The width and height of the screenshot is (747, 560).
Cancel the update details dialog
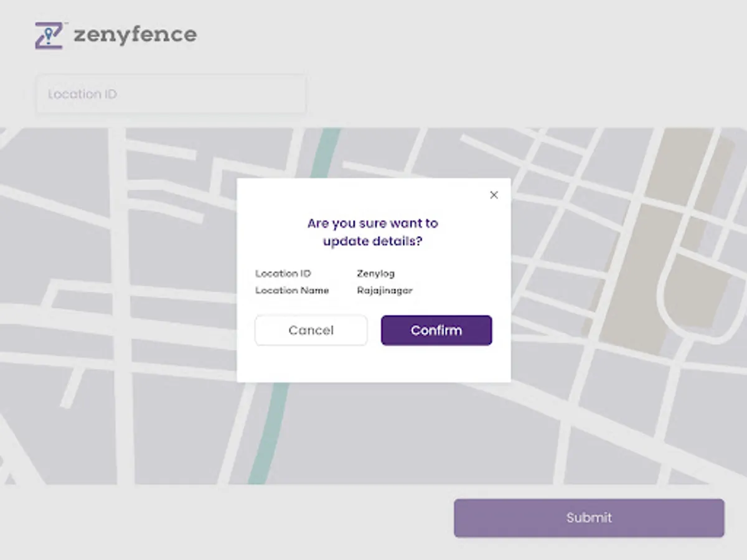(311, 330)
